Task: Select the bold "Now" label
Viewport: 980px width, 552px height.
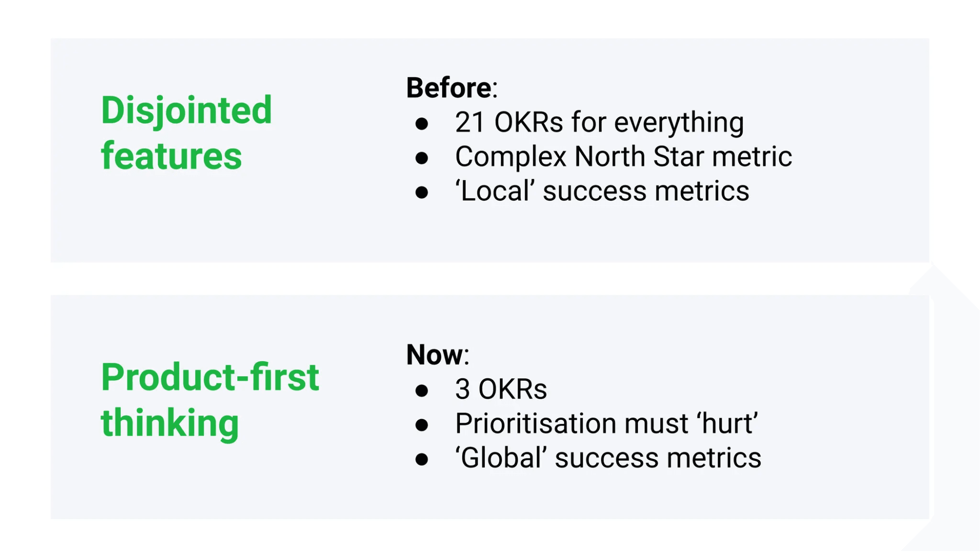Action: (434, 354)
